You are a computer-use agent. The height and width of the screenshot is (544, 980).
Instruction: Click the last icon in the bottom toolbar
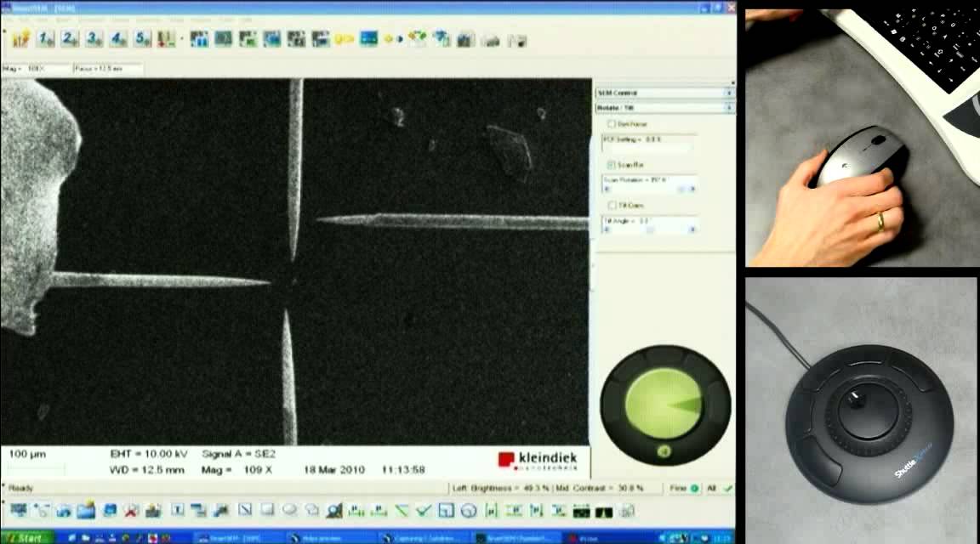pos(627,512)
